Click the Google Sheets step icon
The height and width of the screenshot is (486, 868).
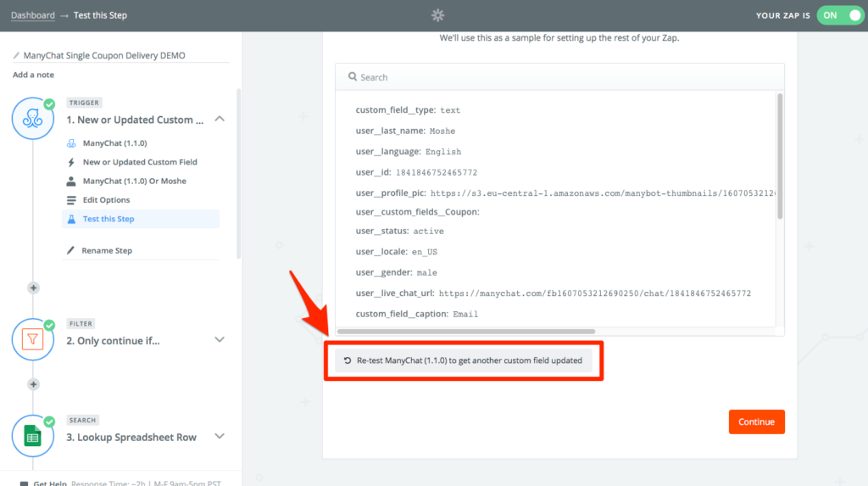(x=33, y=436)
